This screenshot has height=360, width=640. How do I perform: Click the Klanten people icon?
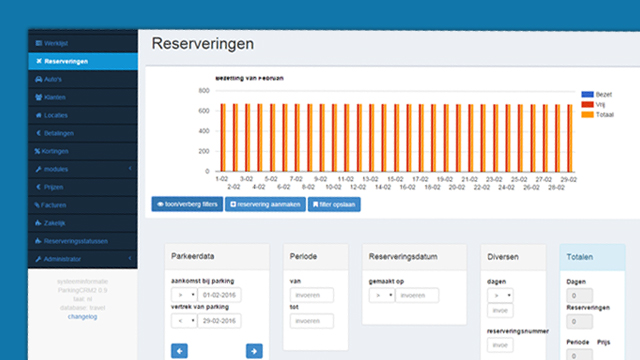[39, 97]
